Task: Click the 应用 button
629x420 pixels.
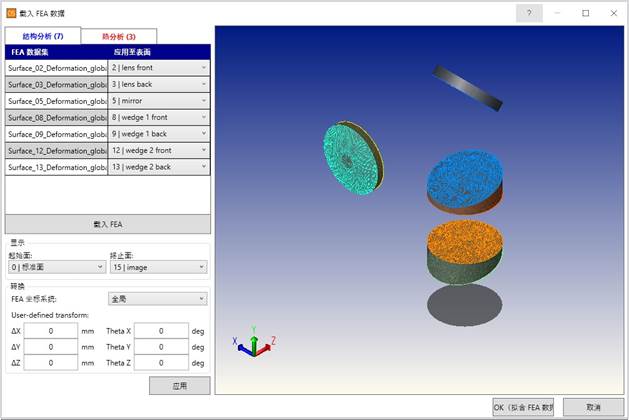Action: click(x=179, y=385)
